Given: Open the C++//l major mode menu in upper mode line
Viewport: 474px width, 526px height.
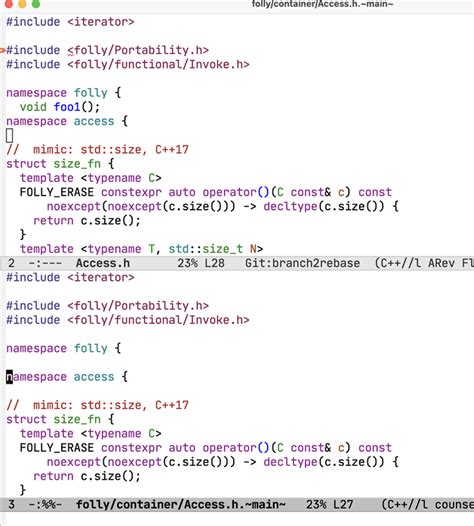Looking at the screenshot, I should click(398, 263).
